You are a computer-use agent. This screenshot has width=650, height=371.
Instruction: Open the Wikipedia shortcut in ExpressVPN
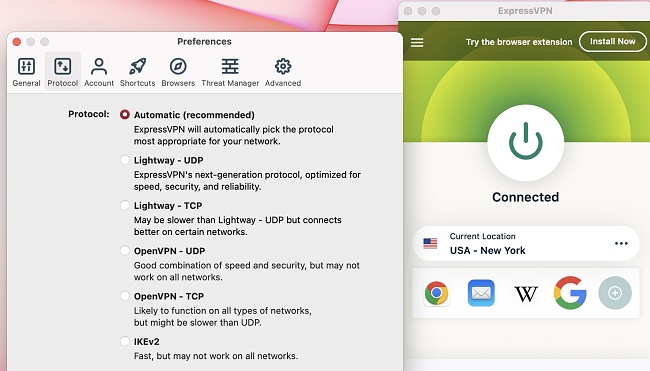526,294
